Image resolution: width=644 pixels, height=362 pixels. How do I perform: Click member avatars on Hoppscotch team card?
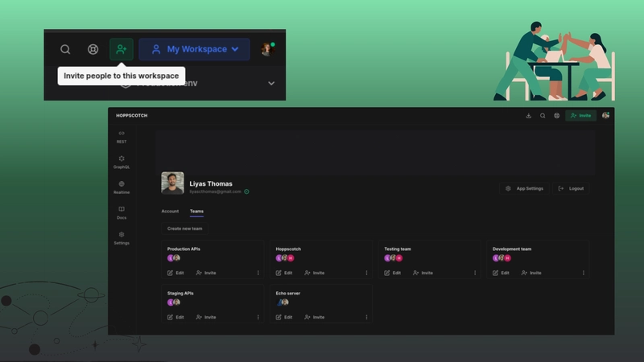[x=285, y=258]
